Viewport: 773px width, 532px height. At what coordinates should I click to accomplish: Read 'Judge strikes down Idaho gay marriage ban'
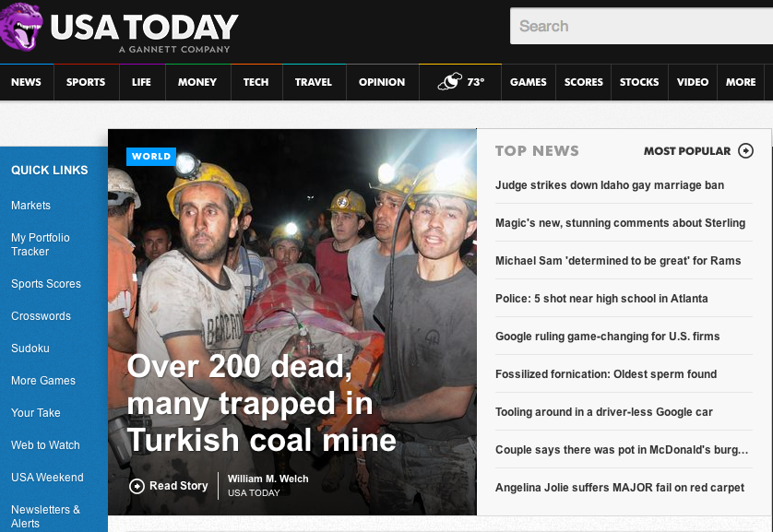(x=609, y=185)
